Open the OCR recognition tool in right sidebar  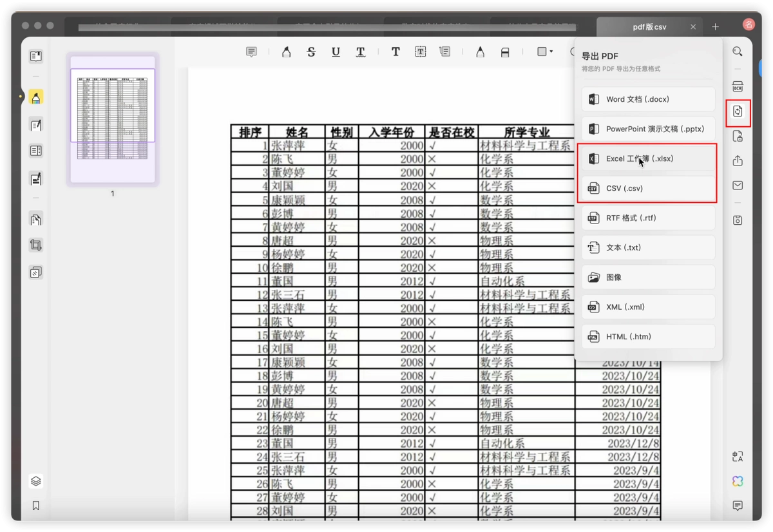[738, 87]
